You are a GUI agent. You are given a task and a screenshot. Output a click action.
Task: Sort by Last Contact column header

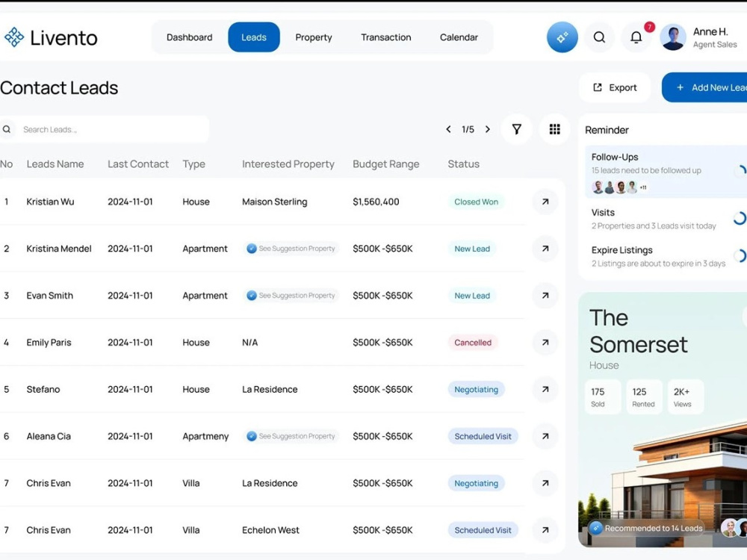(x=138, y=164)
